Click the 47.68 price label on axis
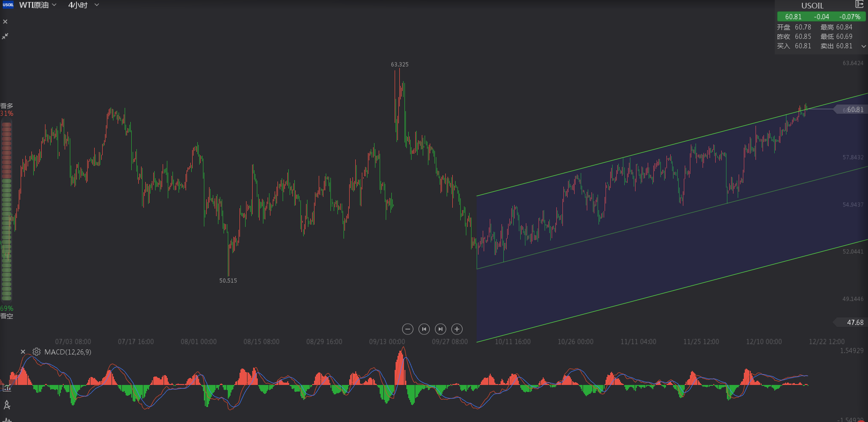 tap(854, 323)
